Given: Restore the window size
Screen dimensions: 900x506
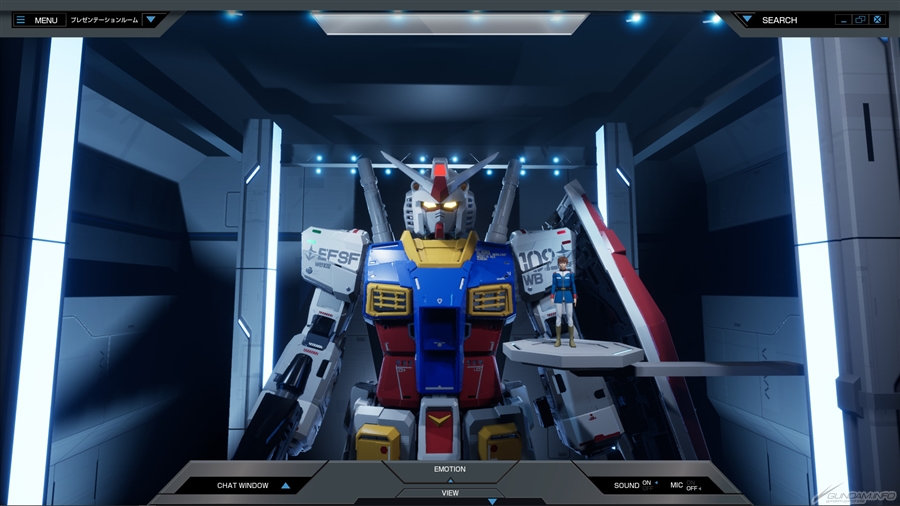Looking at the screenshot, I should coord(860,20).
